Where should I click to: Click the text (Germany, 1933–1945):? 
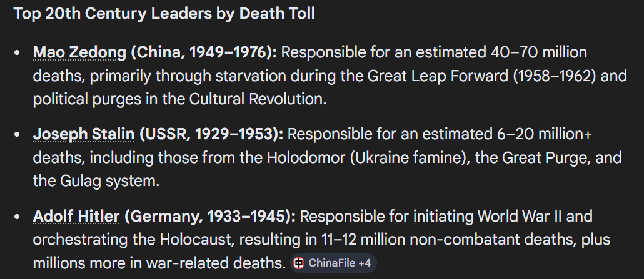[210, 216]
